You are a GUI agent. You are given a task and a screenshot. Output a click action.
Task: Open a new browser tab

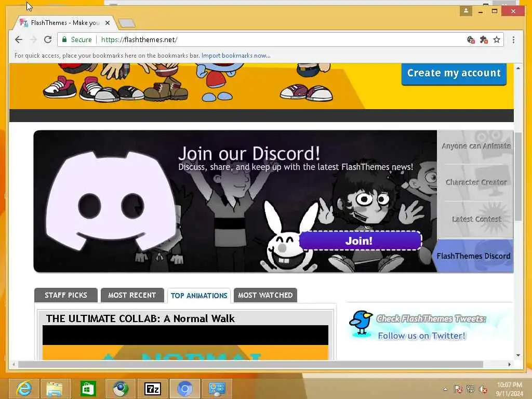[x=127, y=23]
